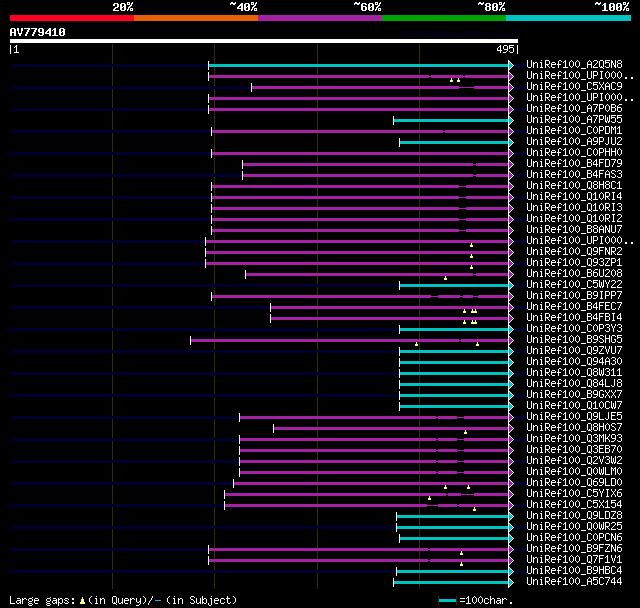
Task: Click the UniRef100_Q84LJ8 label
Action: click(x=574, y=384)
